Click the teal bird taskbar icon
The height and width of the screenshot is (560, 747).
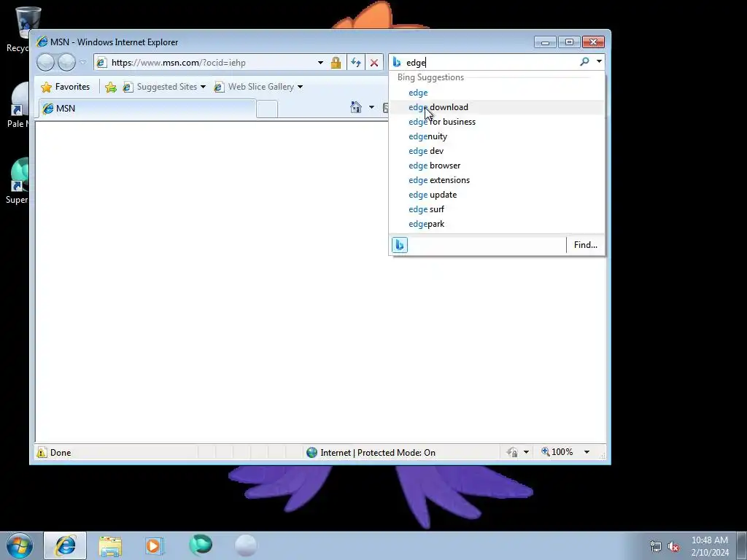coord(200,545)
